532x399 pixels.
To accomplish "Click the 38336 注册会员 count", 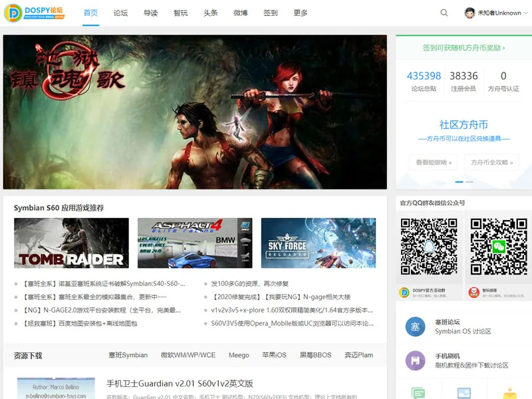I will 464,81.
